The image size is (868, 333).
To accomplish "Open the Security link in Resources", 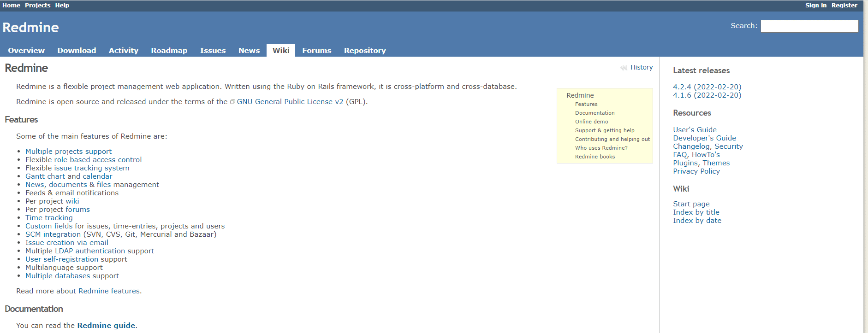I will 729,146.
